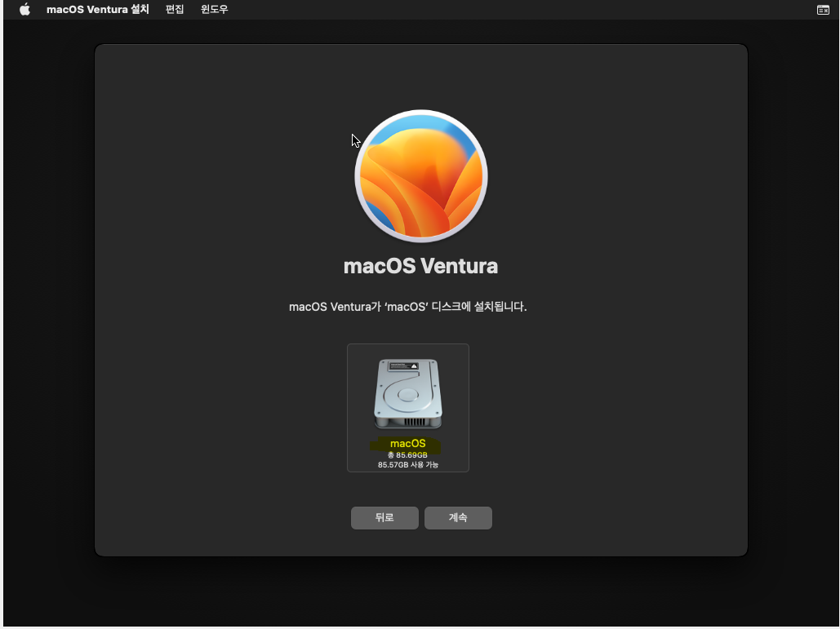Screen dimensions: 840x629
Task: Click the macOS Ventura title heading
Action: click(x=420, y=266)
